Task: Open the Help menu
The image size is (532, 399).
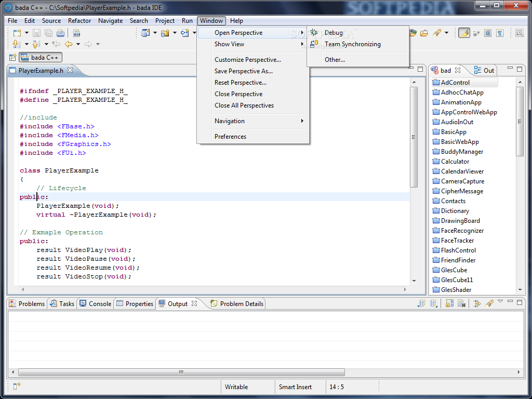Action: click(x=236, y=21)
